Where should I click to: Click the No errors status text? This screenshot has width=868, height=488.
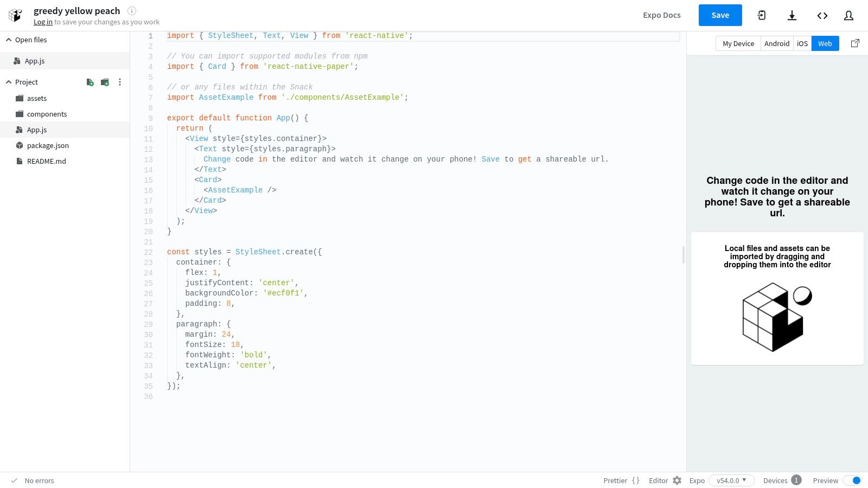click(x=39, y=480)
